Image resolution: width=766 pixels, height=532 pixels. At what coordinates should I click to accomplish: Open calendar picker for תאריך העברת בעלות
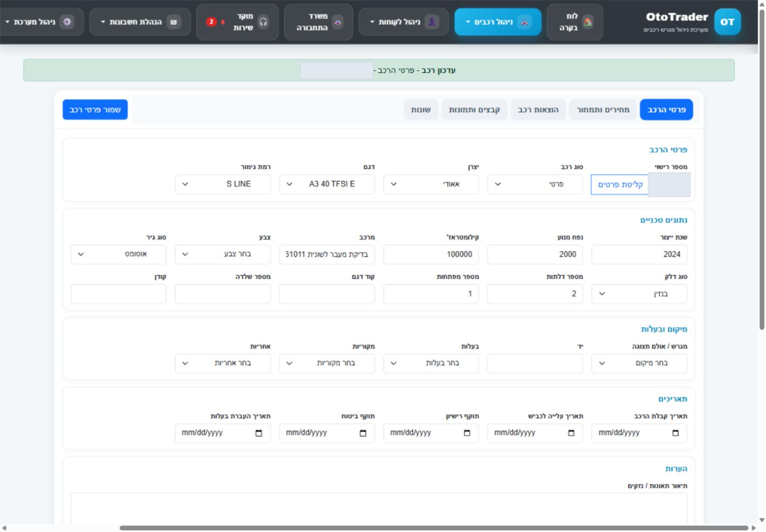pyautogui.click(x=259, y=433)
